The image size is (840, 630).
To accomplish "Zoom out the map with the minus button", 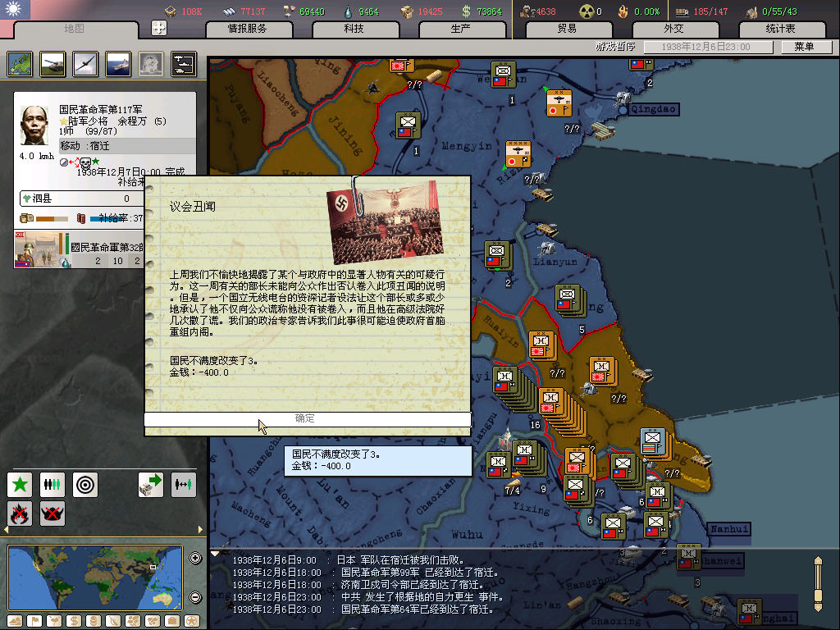I will tap(195, 597).
